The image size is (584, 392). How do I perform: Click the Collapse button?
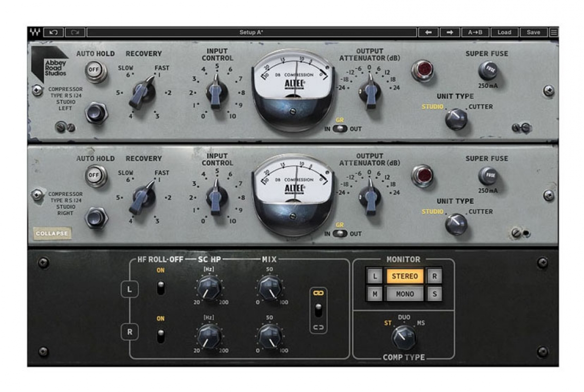click(52, 234)
